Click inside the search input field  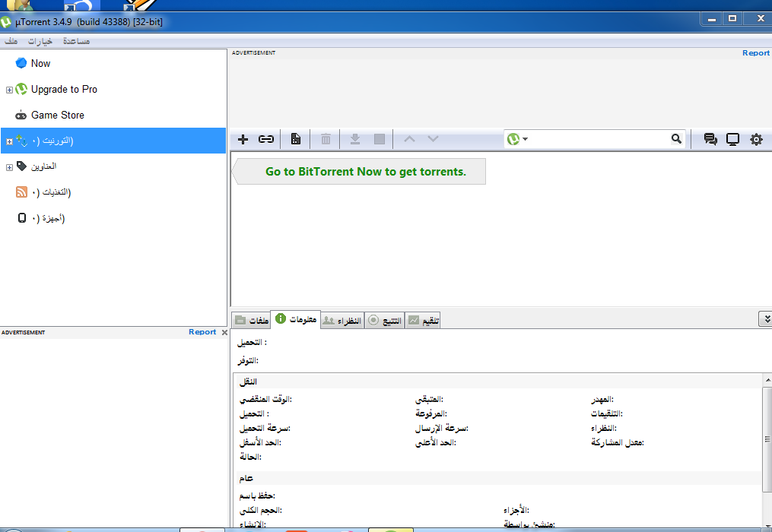tap(599, 139)
